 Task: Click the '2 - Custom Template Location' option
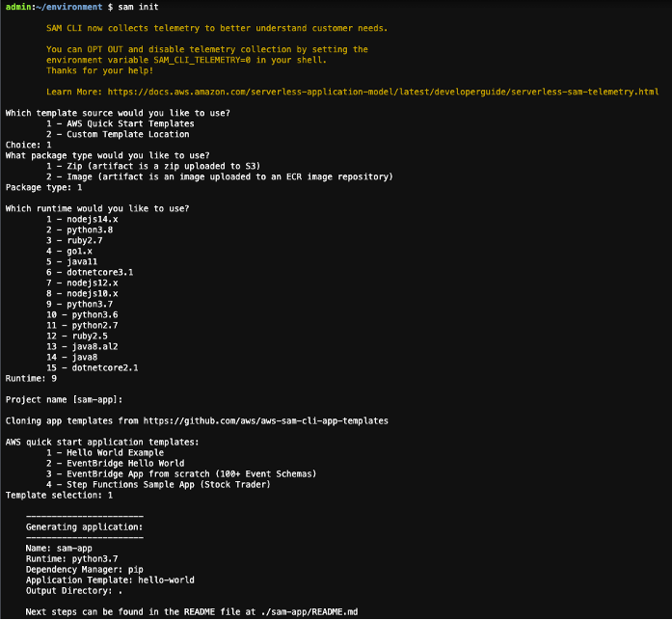pos(118,135)
